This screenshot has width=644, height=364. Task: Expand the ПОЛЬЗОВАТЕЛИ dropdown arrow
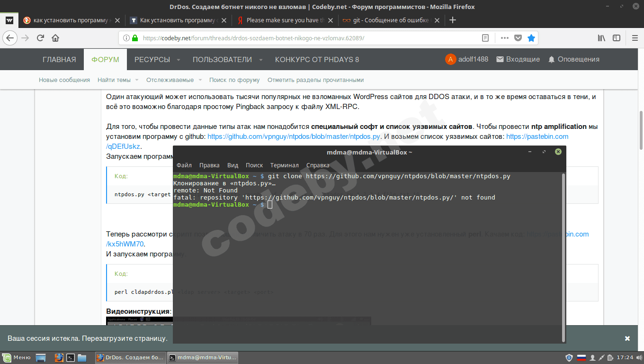(261, 60)
